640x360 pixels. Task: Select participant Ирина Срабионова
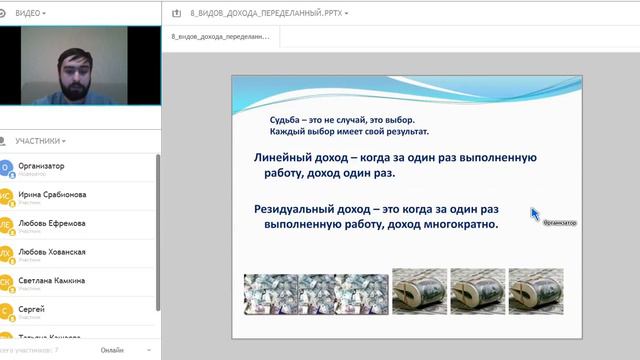click(x=78, y=196)
